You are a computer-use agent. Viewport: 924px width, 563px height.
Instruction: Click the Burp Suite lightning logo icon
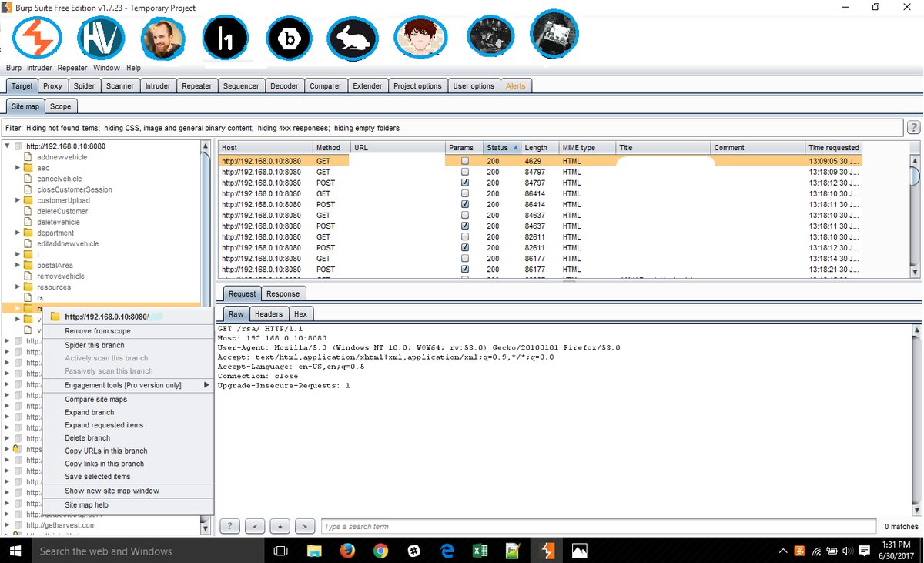37,37
